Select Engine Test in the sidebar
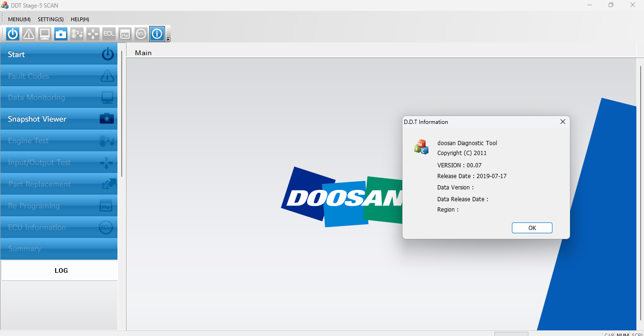 coord(59,141)
